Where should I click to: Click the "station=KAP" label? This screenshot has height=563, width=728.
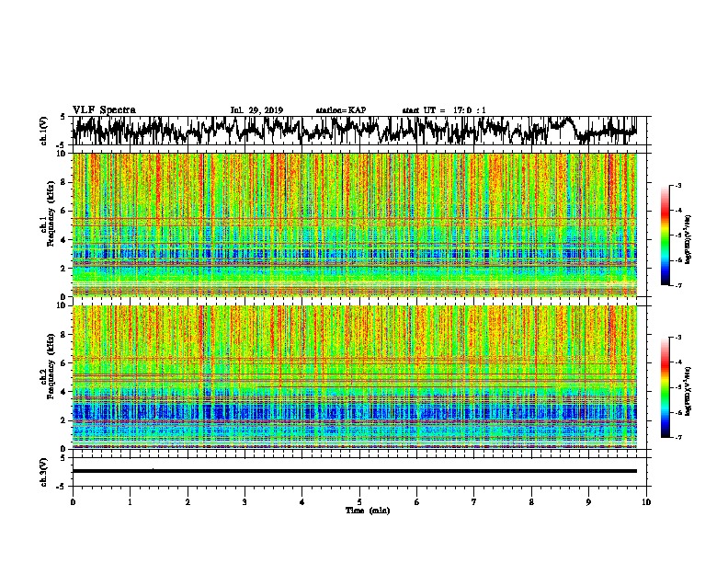pos(341,110)
